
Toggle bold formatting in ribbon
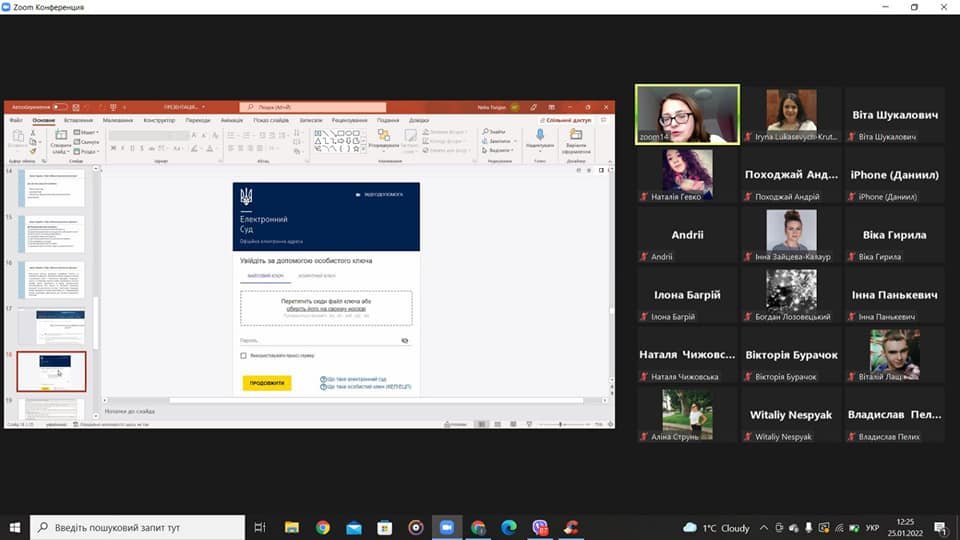tap(113, 148)
